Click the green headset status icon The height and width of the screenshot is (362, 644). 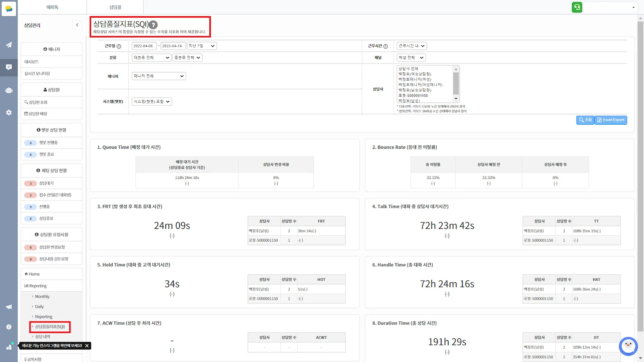(577, 7)
